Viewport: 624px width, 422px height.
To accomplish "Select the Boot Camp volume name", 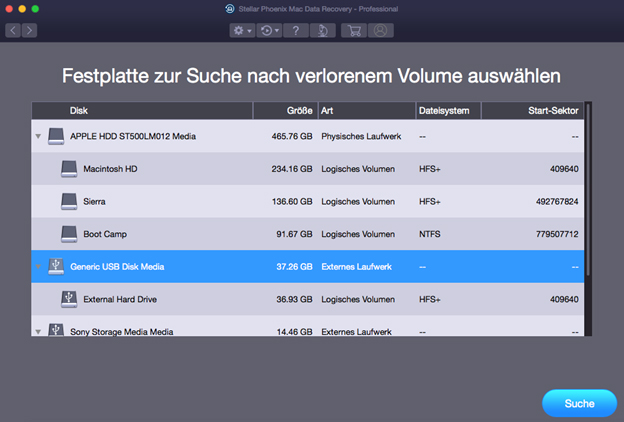I will tap(105, 234).
